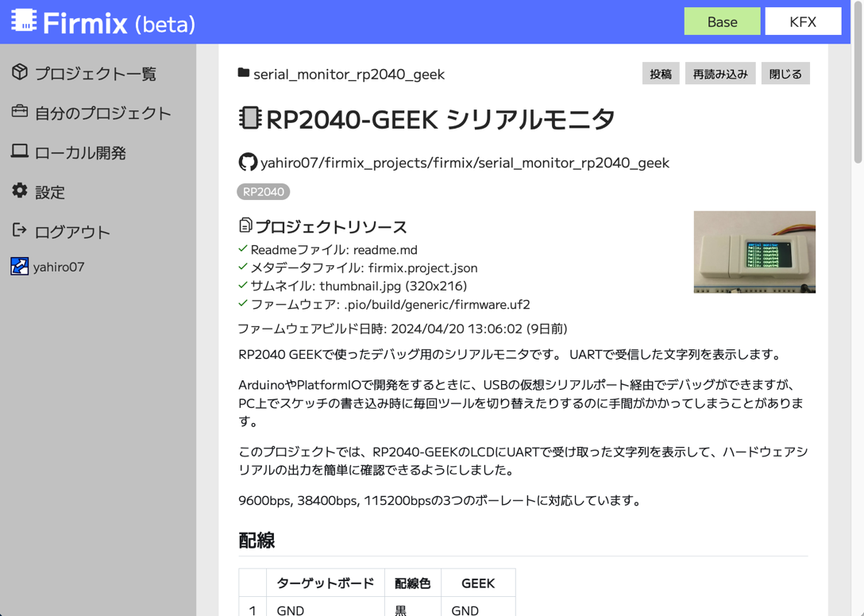864x616 pixels.
Task: Click the laptop icon for local development
Action: (x=20, y=151)
